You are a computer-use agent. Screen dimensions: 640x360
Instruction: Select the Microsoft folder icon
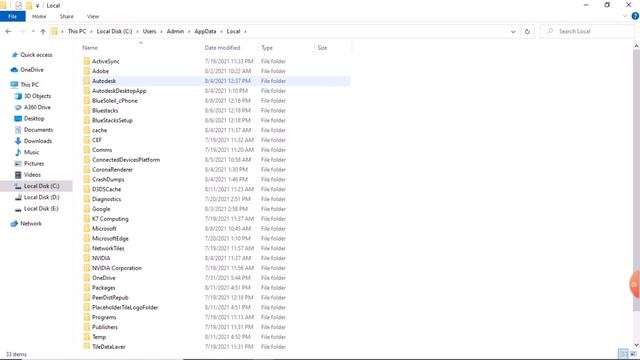tap(87, 229)
